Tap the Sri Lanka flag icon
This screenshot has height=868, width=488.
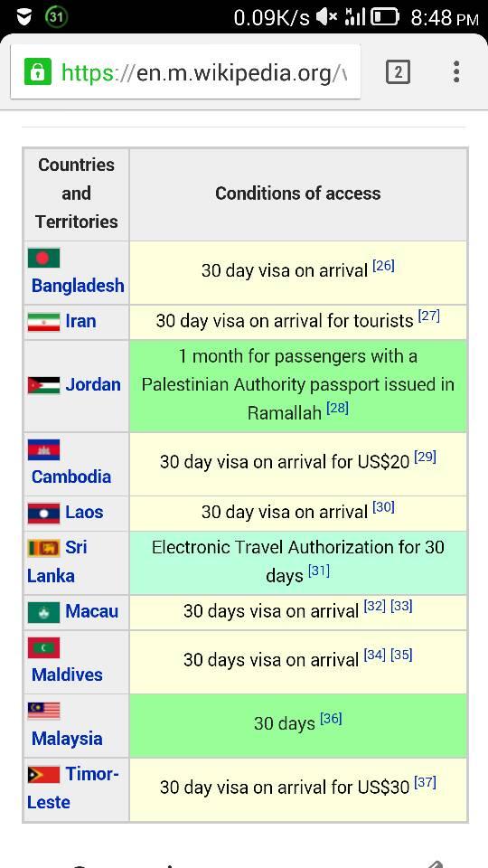(x=43, y=548)
